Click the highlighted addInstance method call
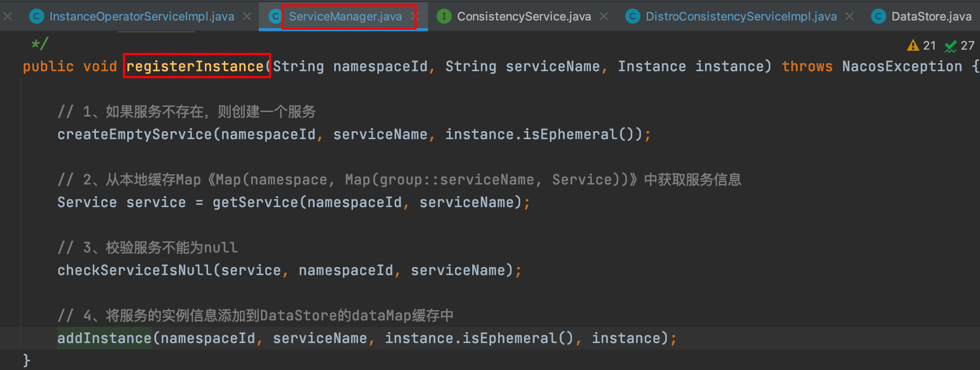980x370 pixels. pos(104,338)
